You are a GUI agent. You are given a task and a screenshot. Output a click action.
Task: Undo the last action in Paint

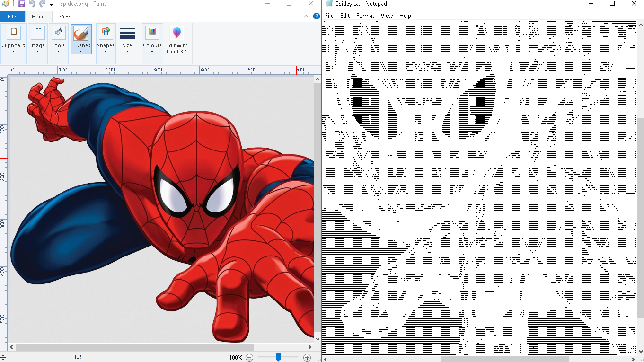[32, 4]
